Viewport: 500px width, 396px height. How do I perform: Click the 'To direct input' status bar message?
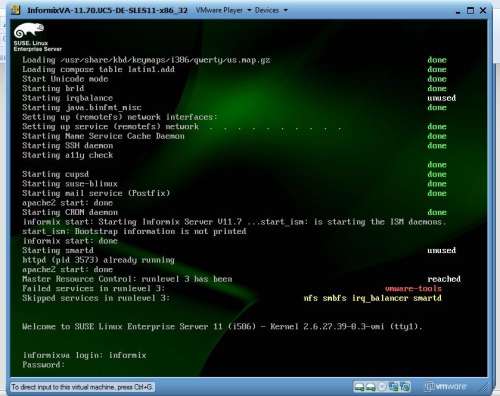[82, 387]
